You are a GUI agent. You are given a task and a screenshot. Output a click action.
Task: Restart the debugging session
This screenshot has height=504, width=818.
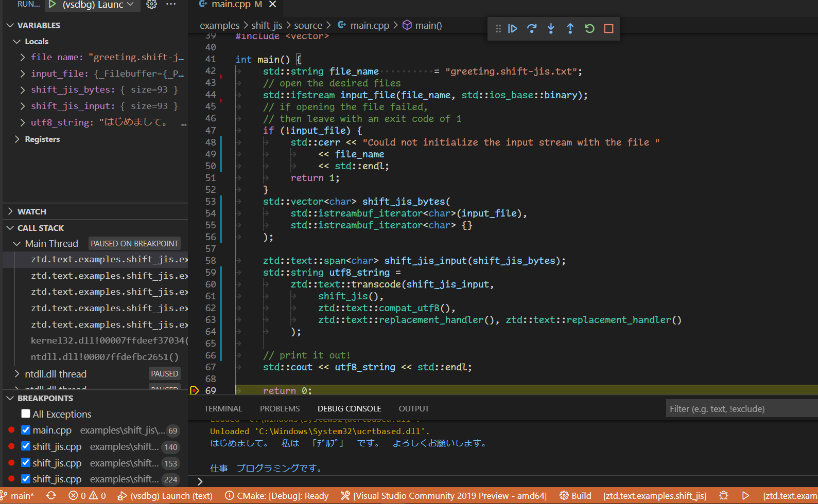tap(589, 29)
